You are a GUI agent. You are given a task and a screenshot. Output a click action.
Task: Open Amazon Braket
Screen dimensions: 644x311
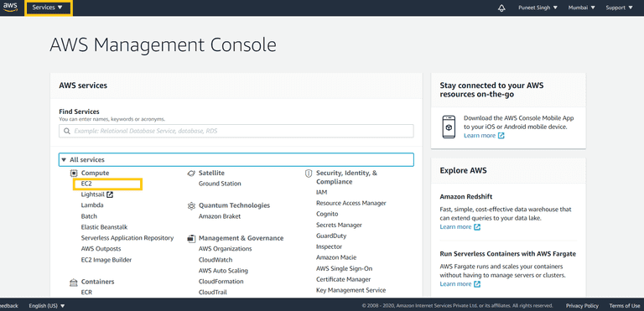click(x=220, y=216)
